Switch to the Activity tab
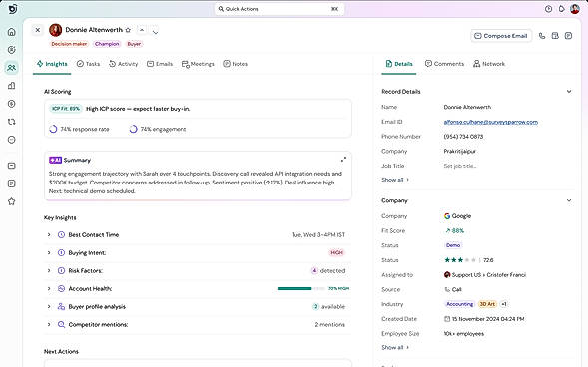This screenshot has height=367, width=588. coord(124,64)
